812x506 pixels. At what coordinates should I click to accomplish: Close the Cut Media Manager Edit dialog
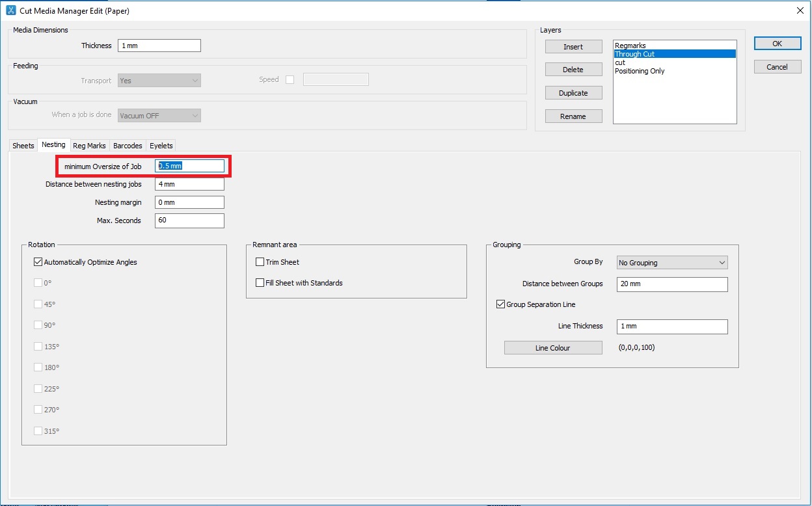pyautogui.click(x=800, y=10)
